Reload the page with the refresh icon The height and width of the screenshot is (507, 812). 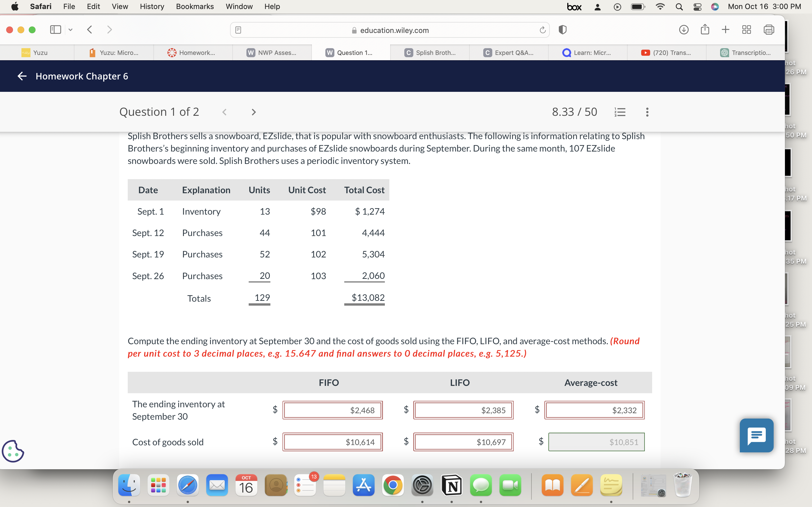[x=542, y=30]
